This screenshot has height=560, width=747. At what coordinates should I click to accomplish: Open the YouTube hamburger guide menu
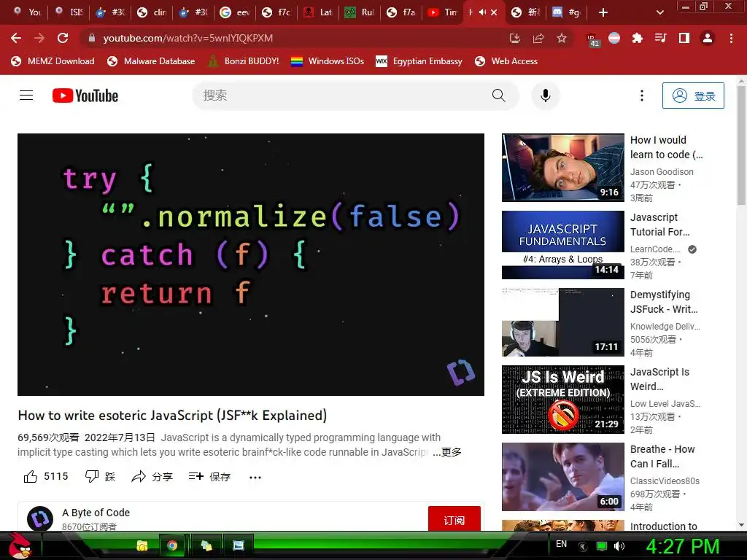point(26,96)
